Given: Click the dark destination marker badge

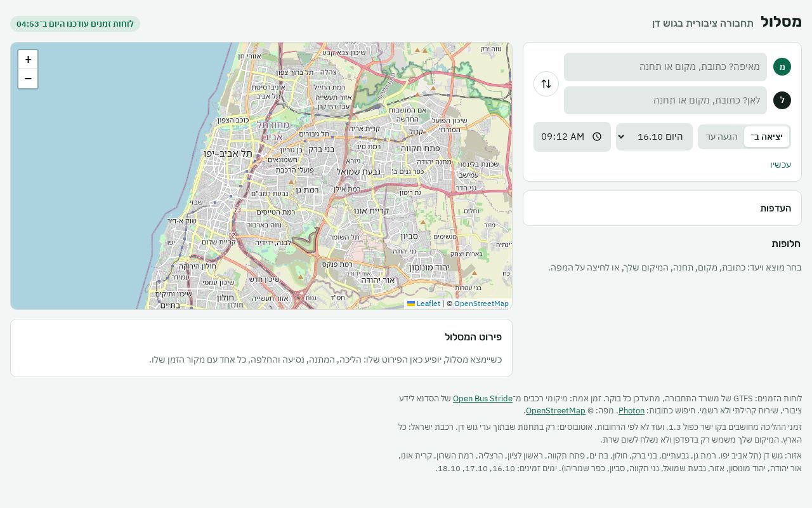Looking at the screenshot, I should point(782,100).
